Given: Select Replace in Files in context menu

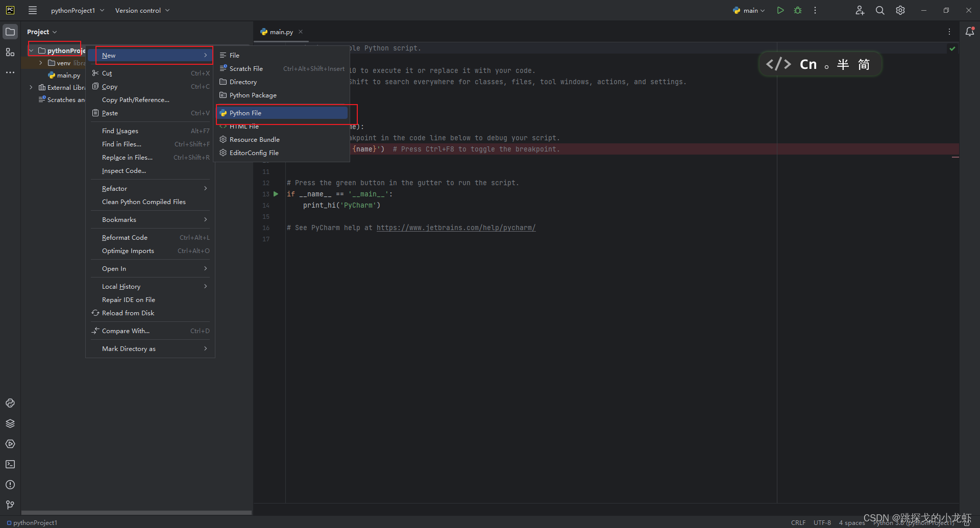Looking at the screenshot, I should point(150,157).
